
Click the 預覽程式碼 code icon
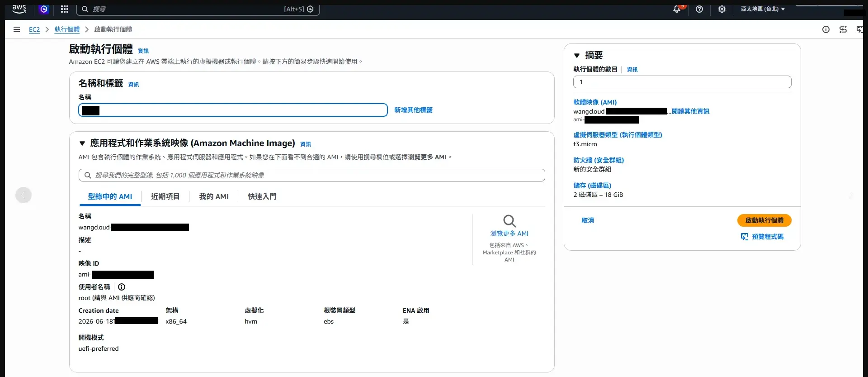[x=745, y=237]
